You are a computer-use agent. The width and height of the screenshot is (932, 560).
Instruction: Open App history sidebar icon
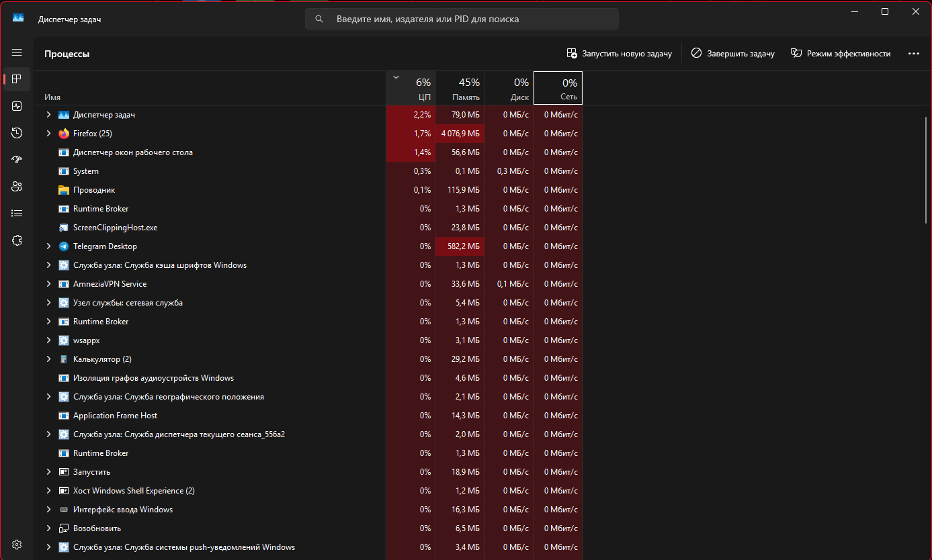pyautogui.click(x=17, y=133)
